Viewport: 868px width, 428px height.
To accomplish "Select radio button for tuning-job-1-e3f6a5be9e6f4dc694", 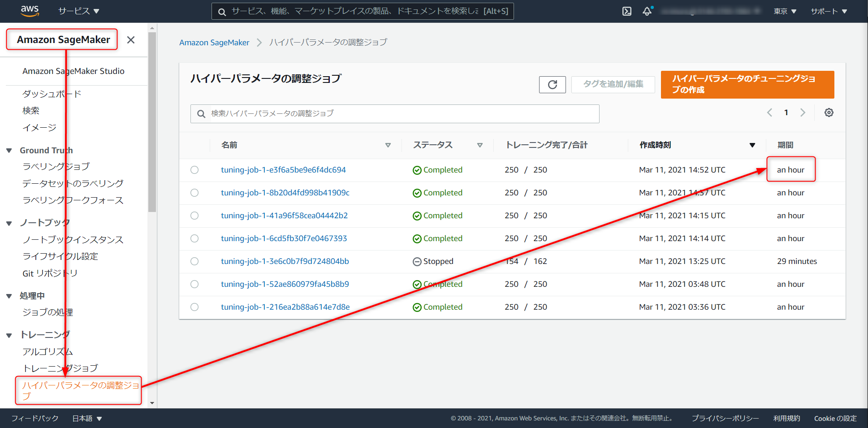I will 194,170.
